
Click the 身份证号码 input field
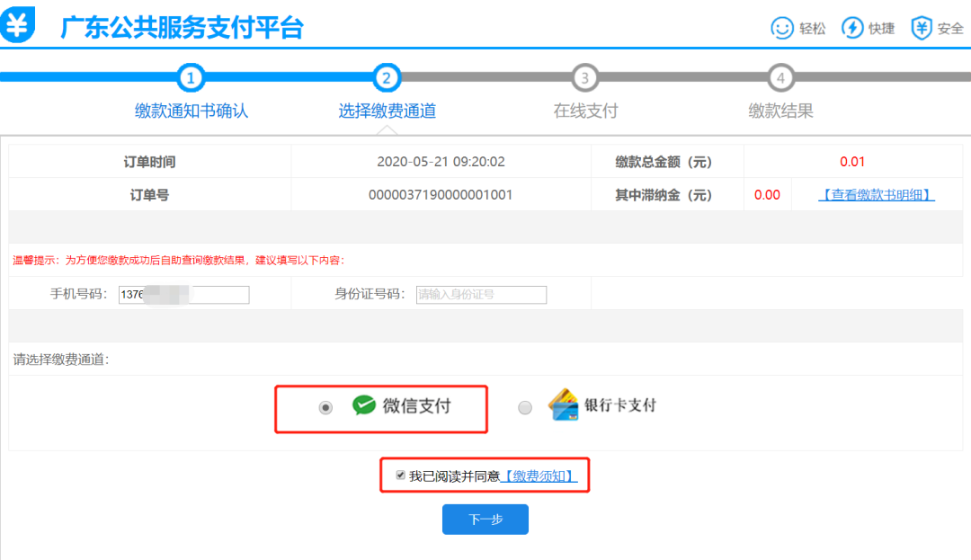(481, 294)
